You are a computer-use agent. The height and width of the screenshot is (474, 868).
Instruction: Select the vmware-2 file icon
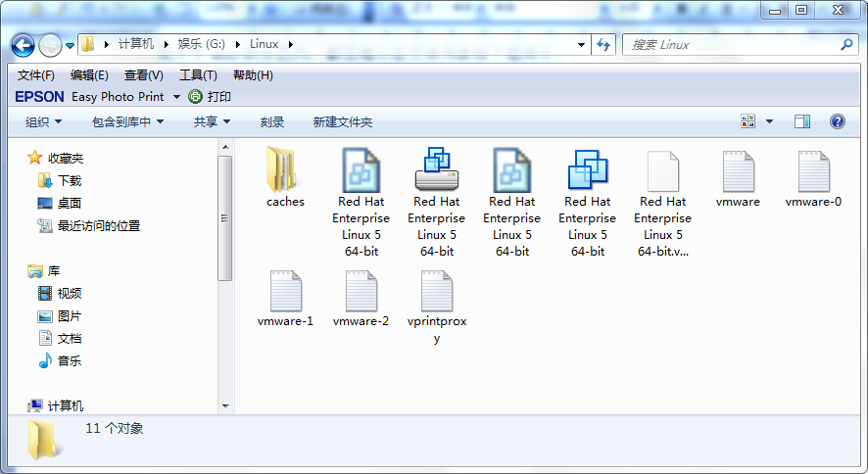click(x=361, y=291)
